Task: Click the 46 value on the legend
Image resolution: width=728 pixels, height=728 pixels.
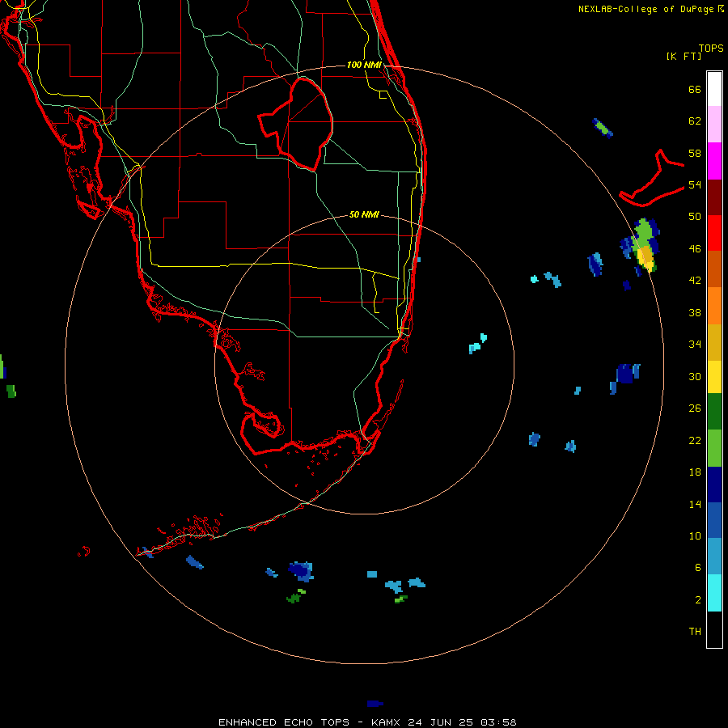Action: (x=695, y=249)
